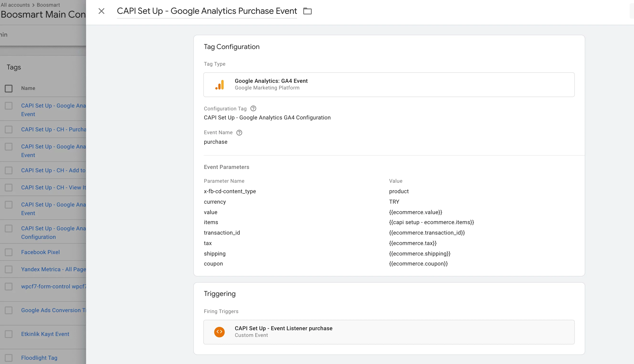Open the CAPI Set Up - CH - Purchase tag link

[54, 129]
